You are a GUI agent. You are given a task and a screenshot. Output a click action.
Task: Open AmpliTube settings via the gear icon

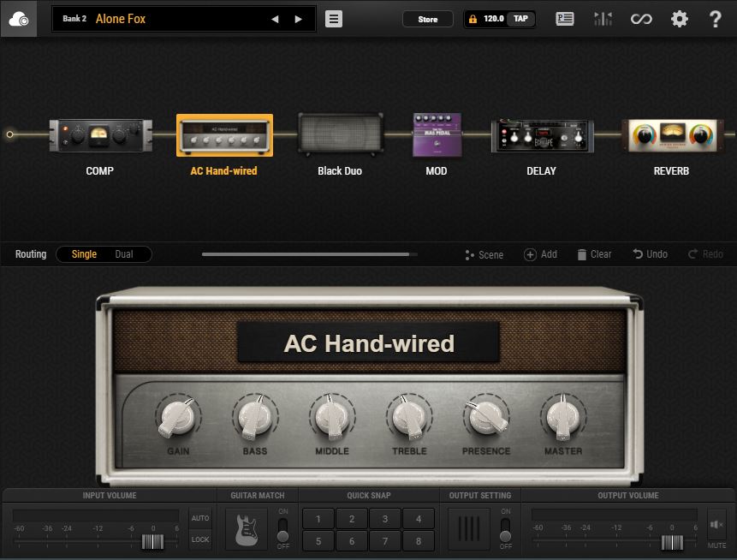click(680, 18)
